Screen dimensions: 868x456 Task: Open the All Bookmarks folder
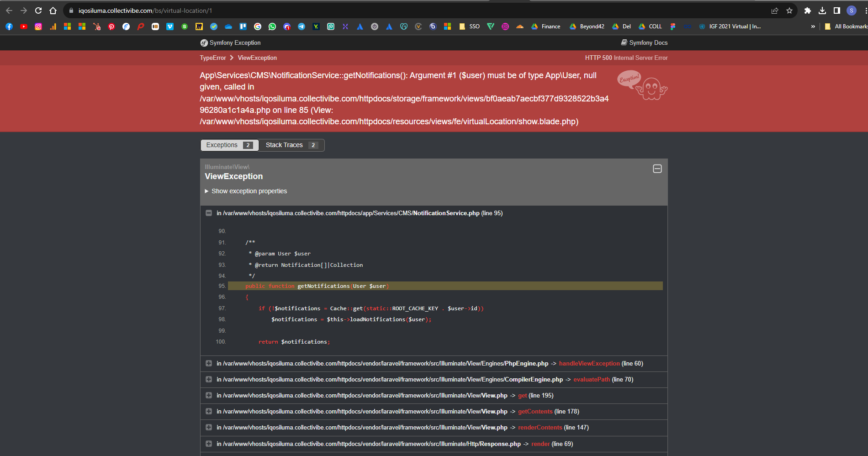pos(846,27)
